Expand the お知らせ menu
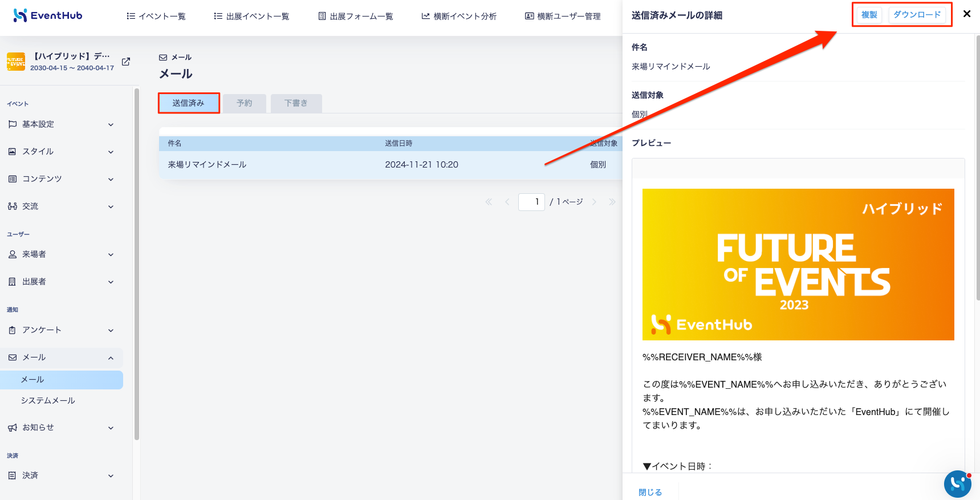 coord(111,428)
